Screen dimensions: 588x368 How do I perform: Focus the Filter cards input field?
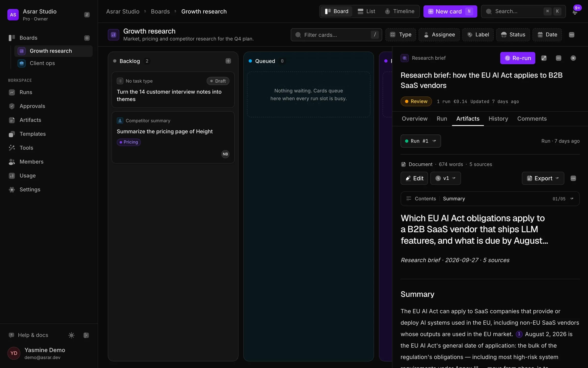point(336,35)
